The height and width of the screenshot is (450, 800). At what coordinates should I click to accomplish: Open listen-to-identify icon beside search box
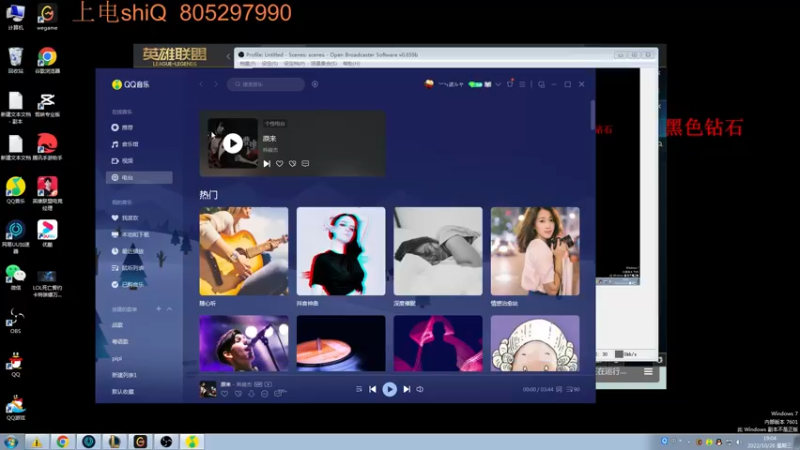tap(315, 84)
